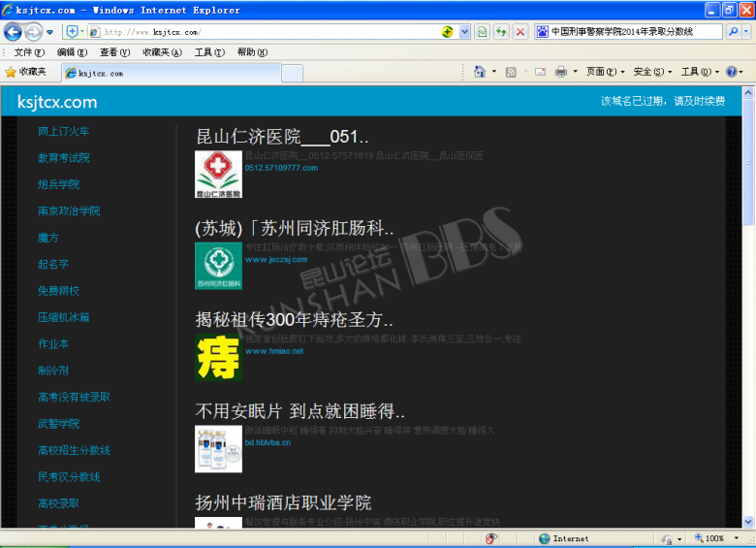Screen dimensions: 756x548
Task: Open the 高考没有被录取 sidebar link
Action: [x=74, y=397]
